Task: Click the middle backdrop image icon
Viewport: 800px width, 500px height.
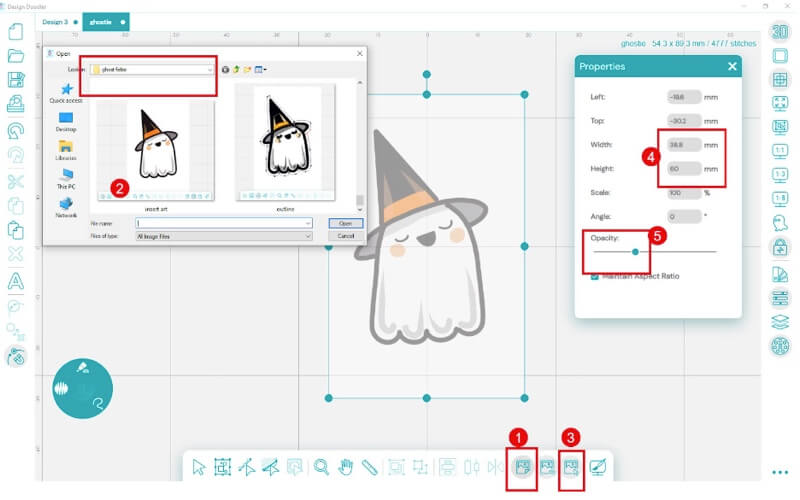Action: click(x=547, y=467)
